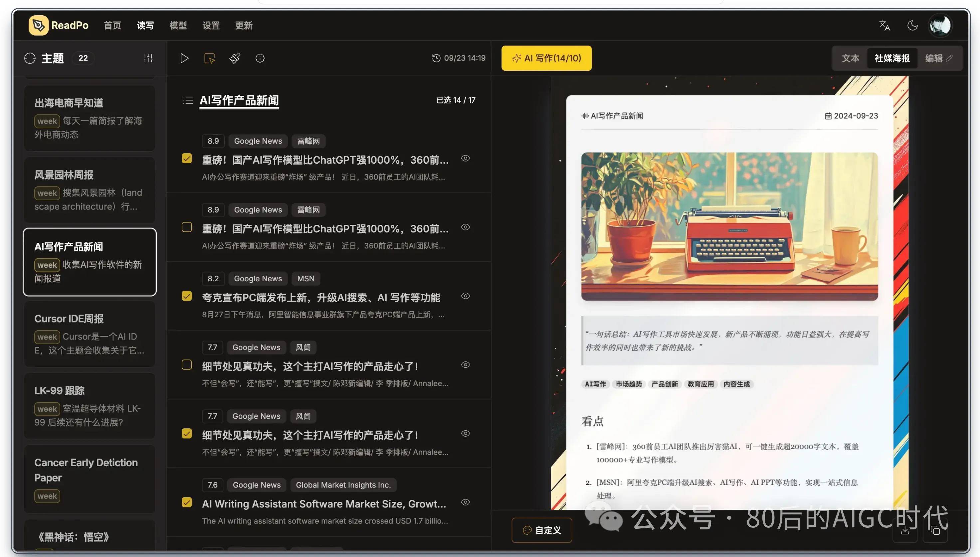
Task: Click the brush cleanup icon in the toolbar
Action: [x=234, y=58]
